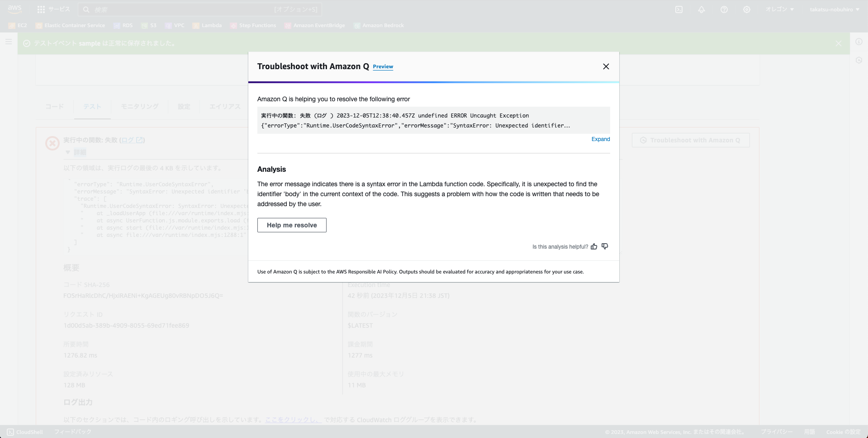The image size is (868, 438).
Task: Open the help question mark icon
Action: click(x=724, y=9)
